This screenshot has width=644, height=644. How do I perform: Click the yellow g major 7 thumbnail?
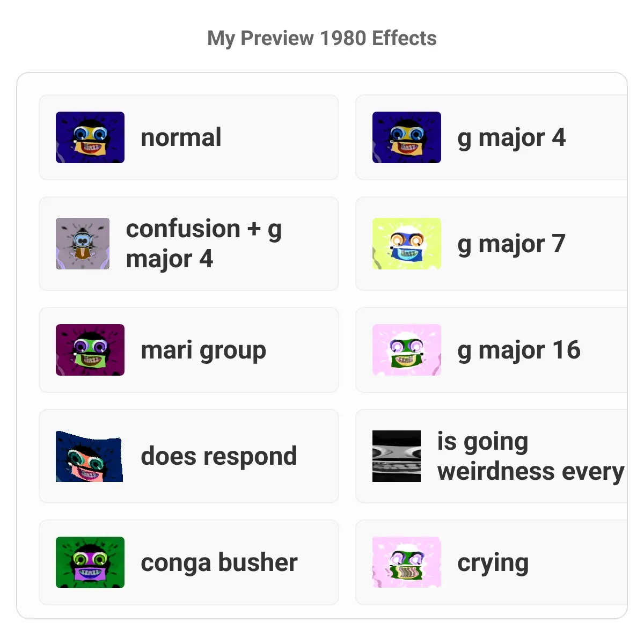[x=407, y=244]
